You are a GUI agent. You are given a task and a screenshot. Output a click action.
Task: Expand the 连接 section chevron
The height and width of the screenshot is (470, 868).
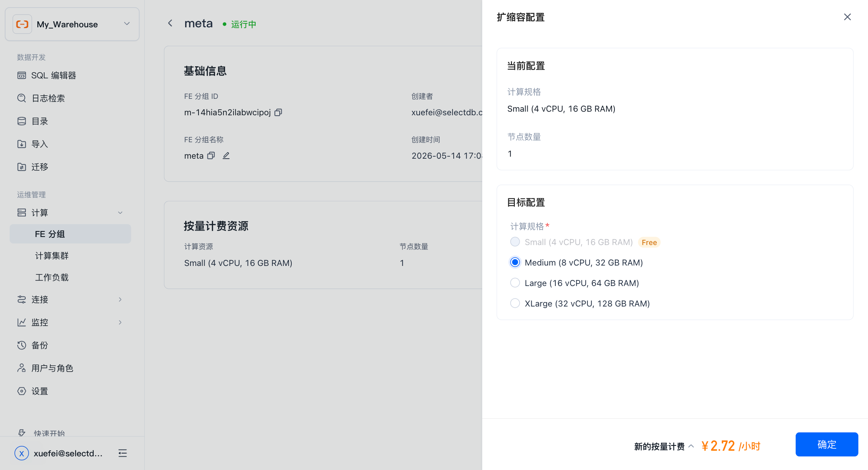coord(120,300)
